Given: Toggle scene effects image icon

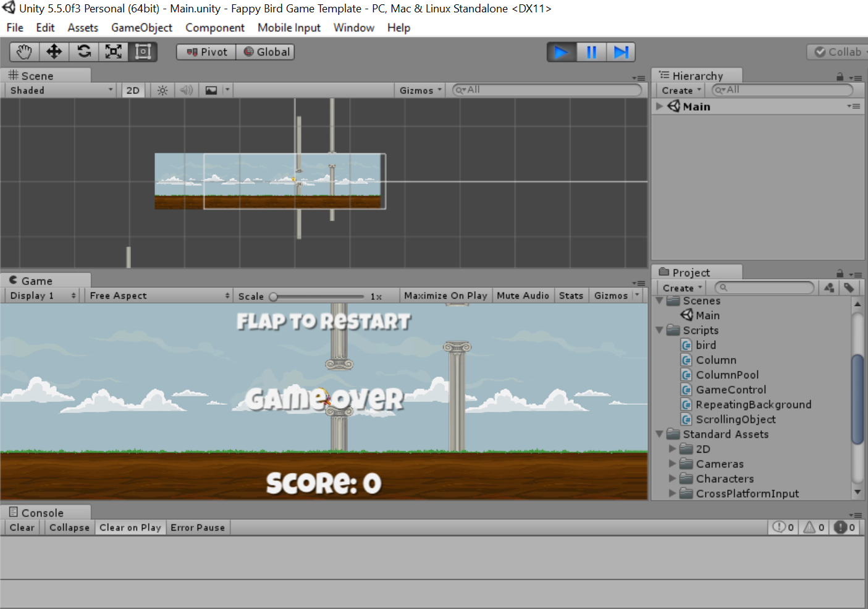Looking at the screenshot, I should [x=211, y=90].
